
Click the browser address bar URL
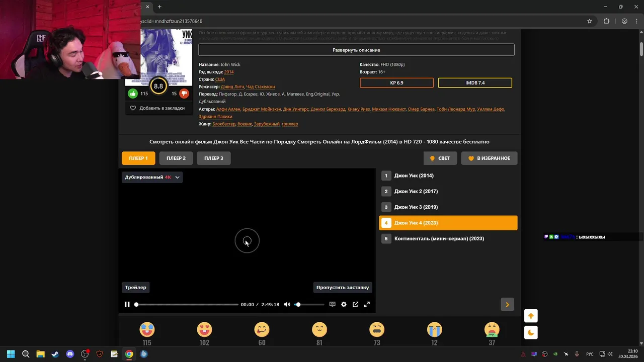pos(171,21)
